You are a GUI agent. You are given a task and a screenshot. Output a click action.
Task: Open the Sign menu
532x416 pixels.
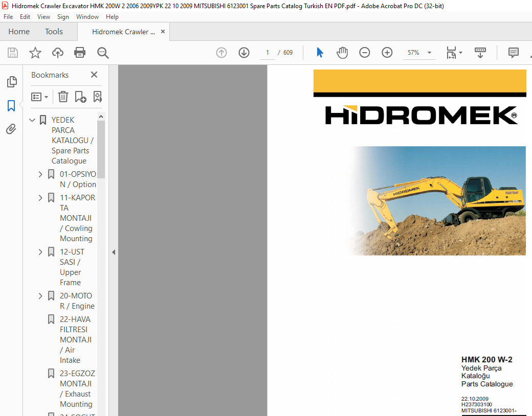[x=63, y=17]
